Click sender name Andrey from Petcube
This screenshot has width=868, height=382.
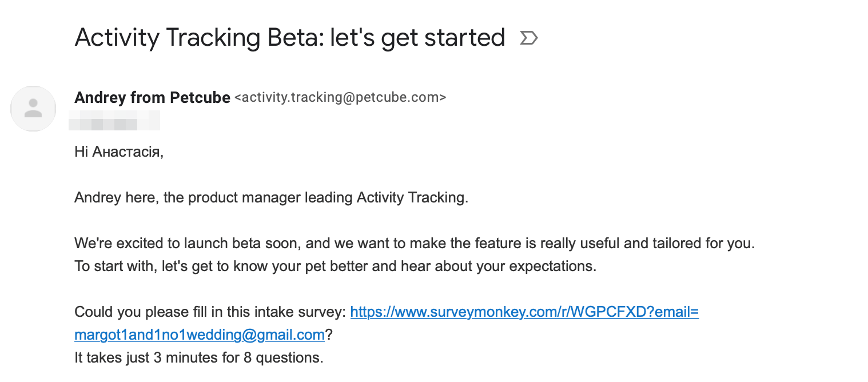click(x=152, y=98)
